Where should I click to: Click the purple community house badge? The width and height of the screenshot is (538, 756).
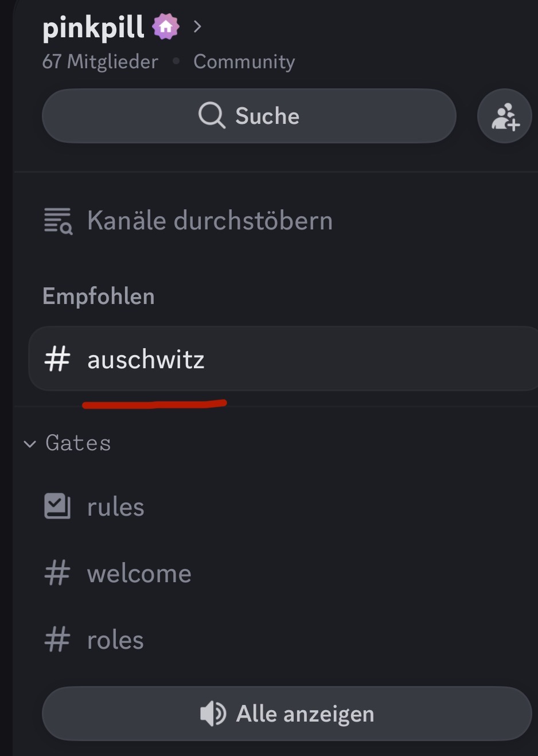166,27
